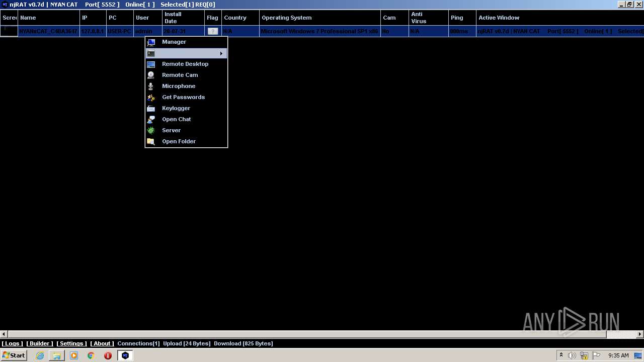Sort by Install Date column header

click(183, 18)
